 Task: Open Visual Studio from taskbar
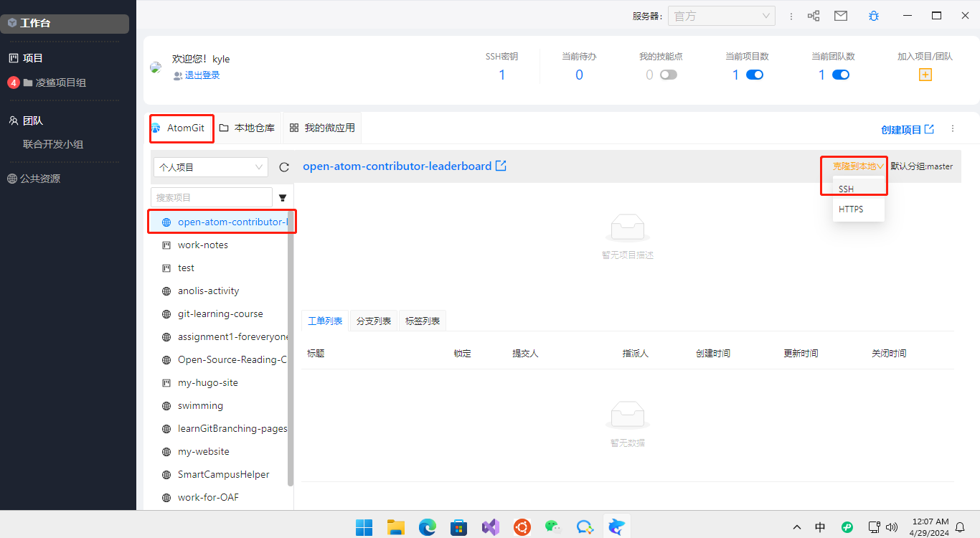[491, 527]
